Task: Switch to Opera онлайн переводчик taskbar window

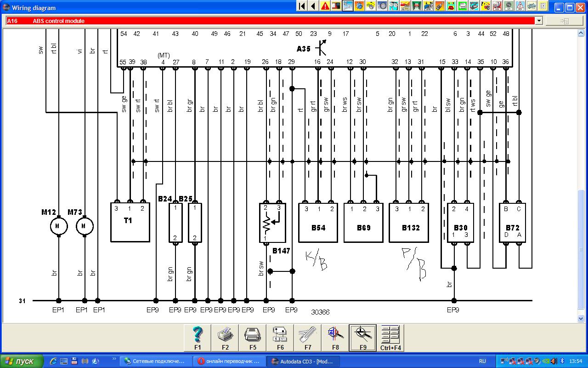Action: pos(230,361)
